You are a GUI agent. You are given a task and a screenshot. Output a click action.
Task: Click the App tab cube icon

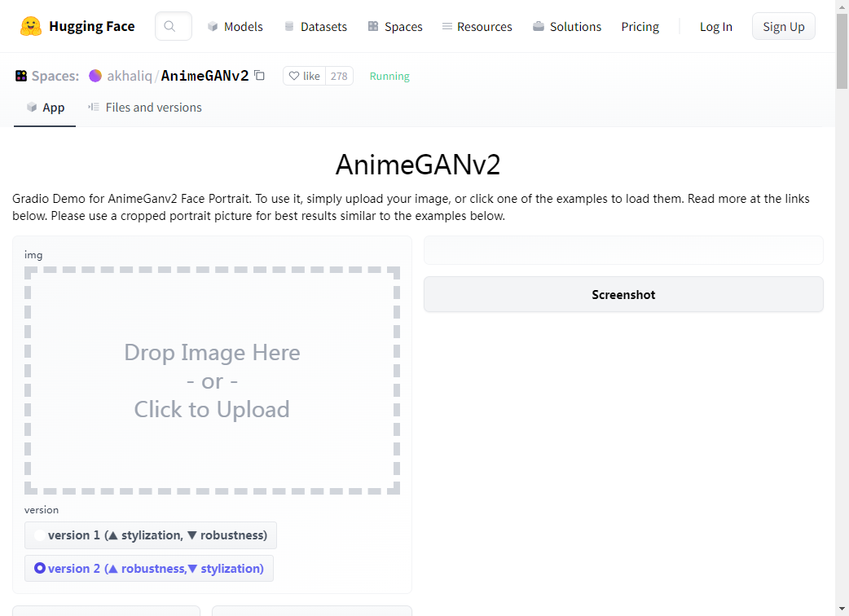(32, 108)
